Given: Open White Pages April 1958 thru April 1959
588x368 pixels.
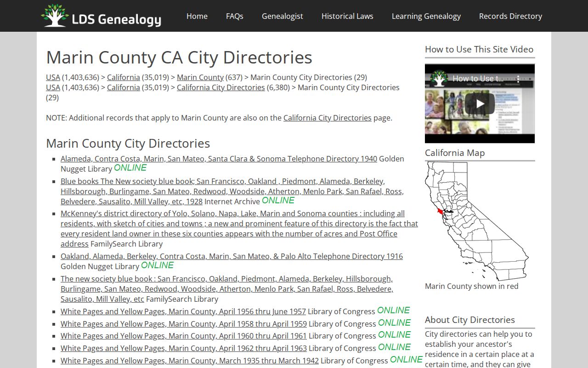Looking at the screenshot, I should coord(184,324).
